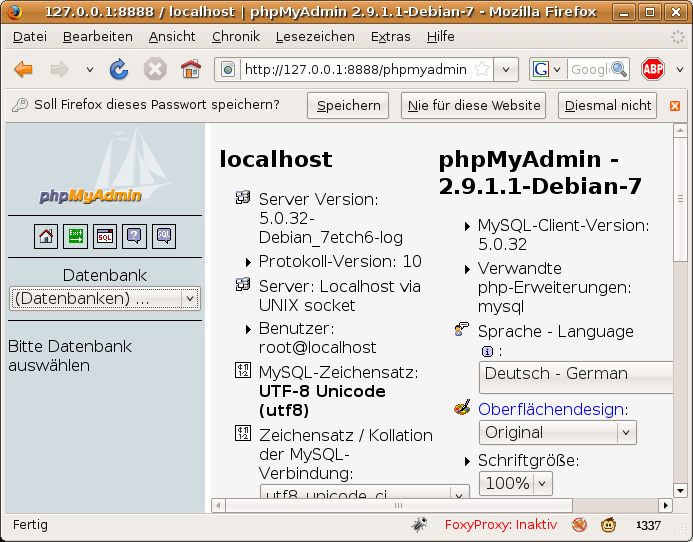Open the Adblock Plus dropdown arrow
Screen dimensions: 693x542
coord(680,69)
